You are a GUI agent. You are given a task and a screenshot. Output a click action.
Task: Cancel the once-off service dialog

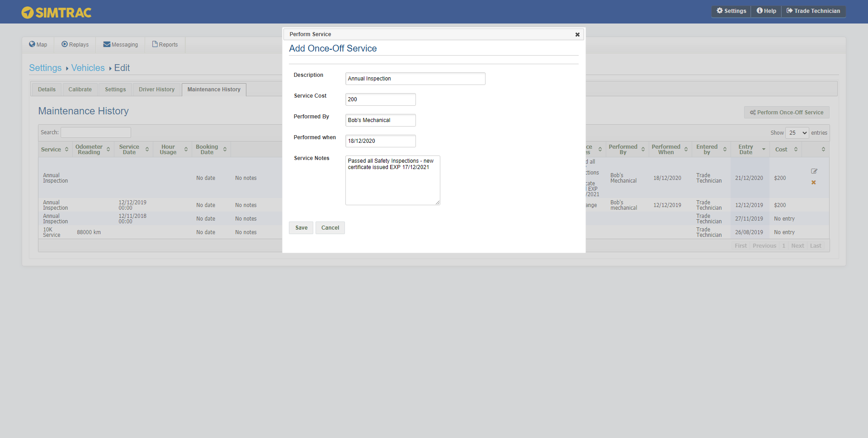point(330,228)
